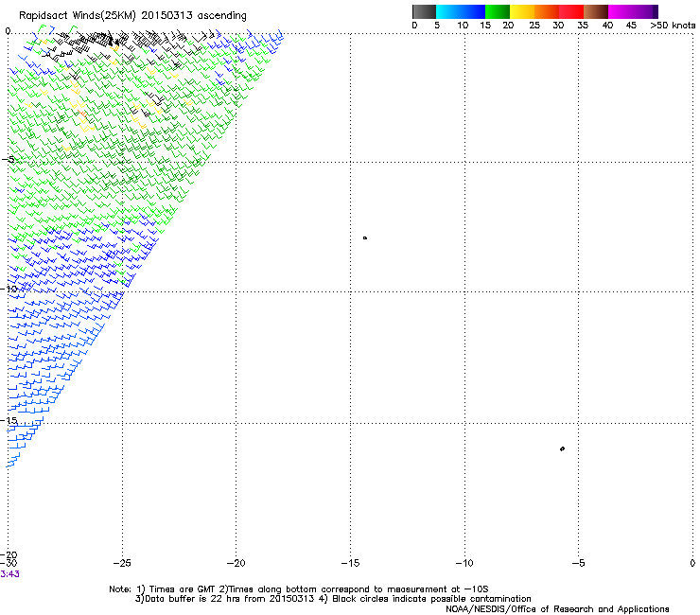The width and height of the screenshot is (700, 615).
Task: Click the legend label '25'
Action: point(534,26)
